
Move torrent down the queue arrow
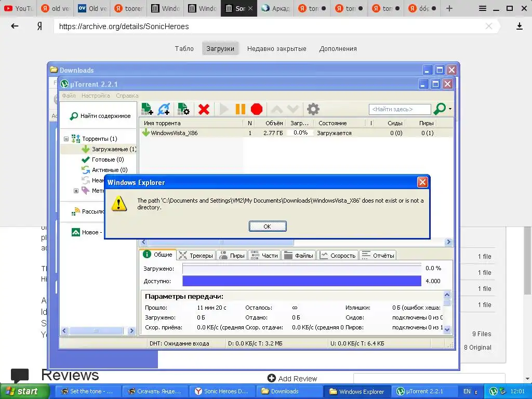293,109
